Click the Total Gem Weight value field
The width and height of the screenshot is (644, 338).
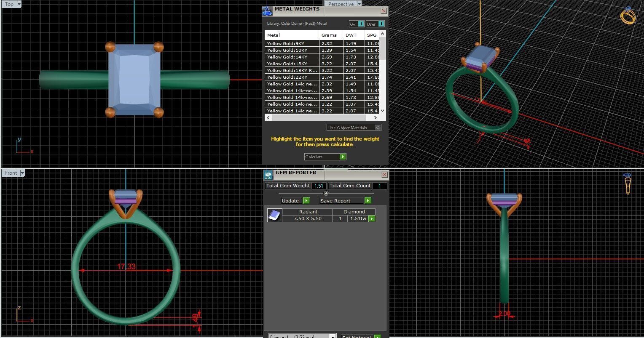pos(319,186)
